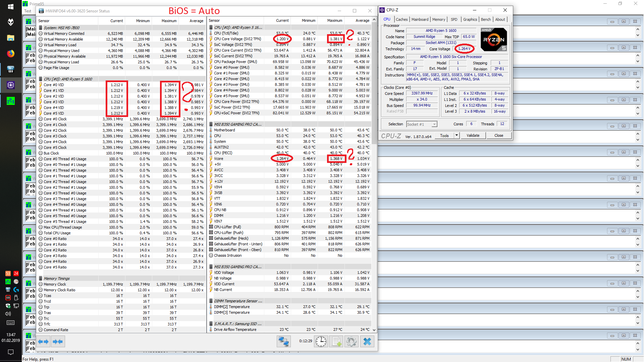The image size is (644, 362).
Task: Click the Validate button in CPU-Z
Action: pos(473,135)
